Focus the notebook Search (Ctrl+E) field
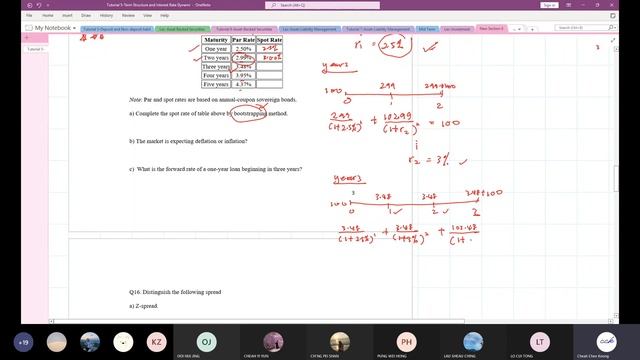This screenshot has height=360, width=640. tap(581, 27)
